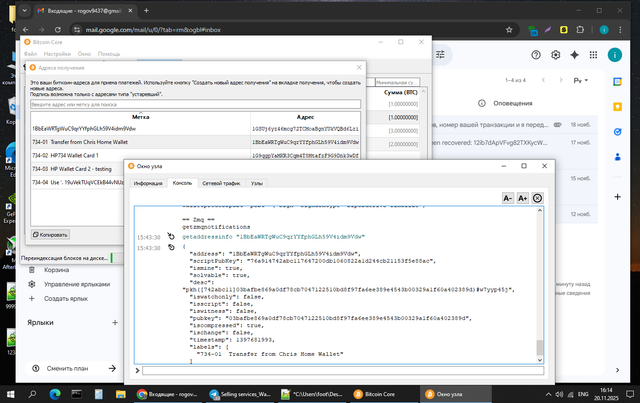Image resolution: width=640 pixels, height=403 pixels.
Task: Click Windows Start button
Action: coord(11,394)
